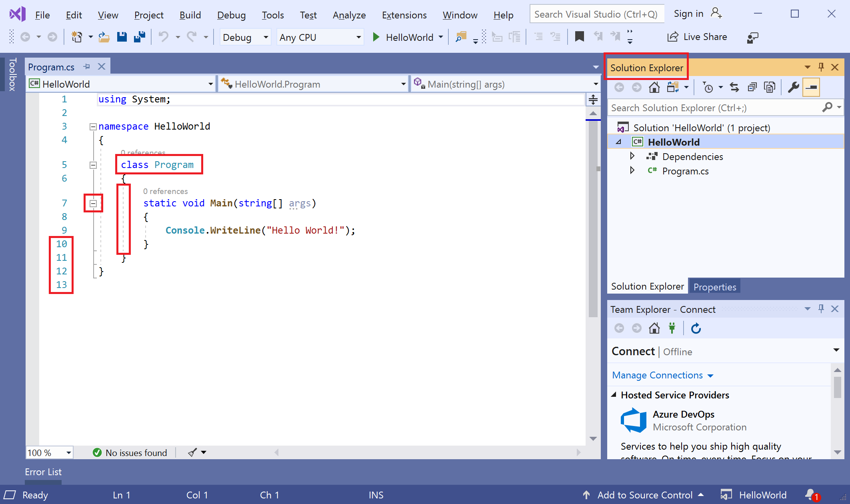The width and height of the screenshot is (850, 504).
Task: Select the Debug configuration dropdown
Action: [243, 38]
